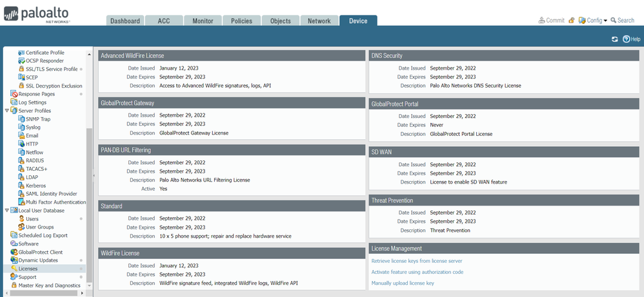
Task: Click the SNMP Trap icon
Action: [x=22, y=119]
